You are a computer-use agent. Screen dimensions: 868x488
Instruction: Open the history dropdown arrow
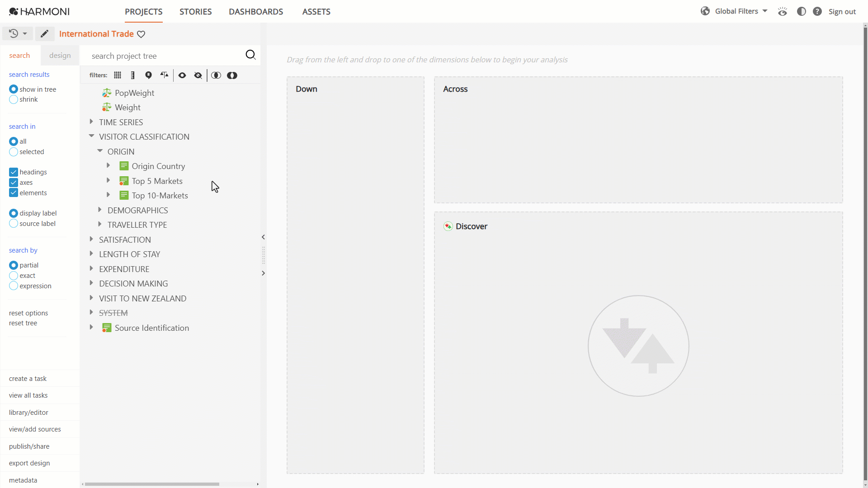[x=25, y=34]
